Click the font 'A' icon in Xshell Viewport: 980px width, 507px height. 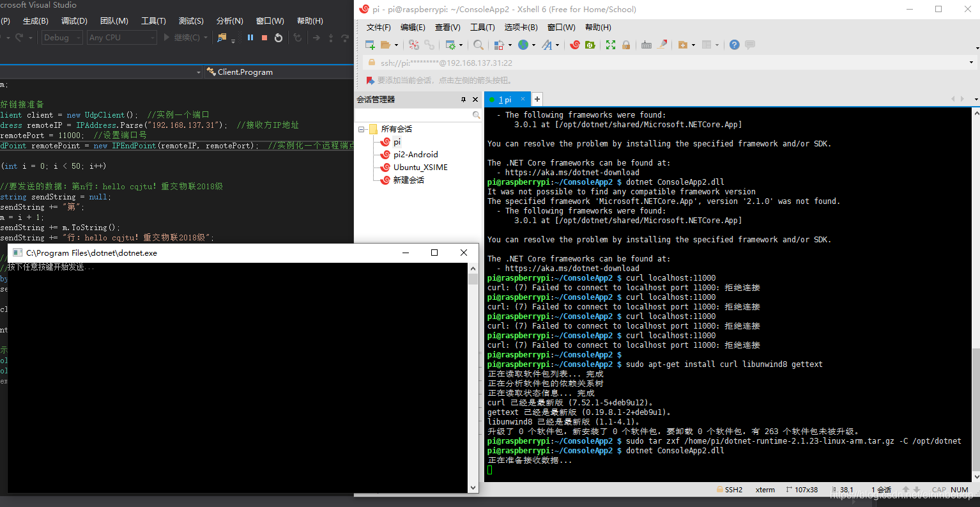point(547,45)
